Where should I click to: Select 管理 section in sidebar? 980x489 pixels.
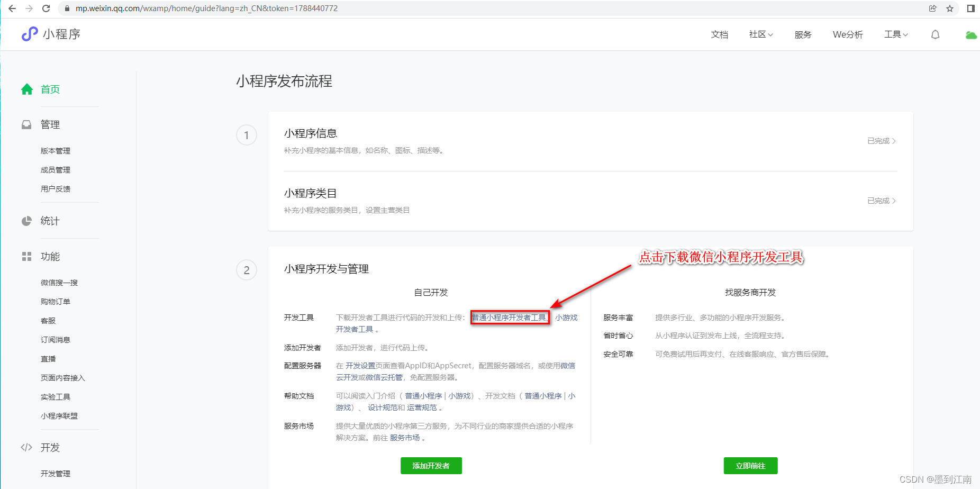pos(50,124)
